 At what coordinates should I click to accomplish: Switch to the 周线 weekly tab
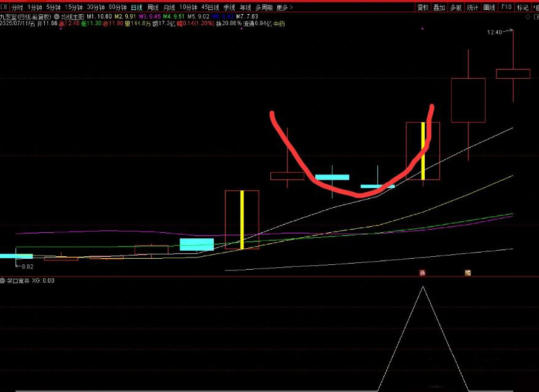point(153,7)
